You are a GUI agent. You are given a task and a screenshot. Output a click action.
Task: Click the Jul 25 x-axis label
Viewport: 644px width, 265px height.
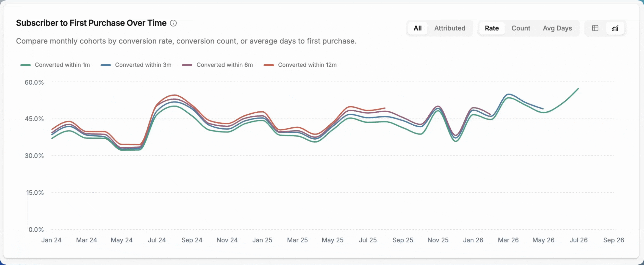click(368, 240)
